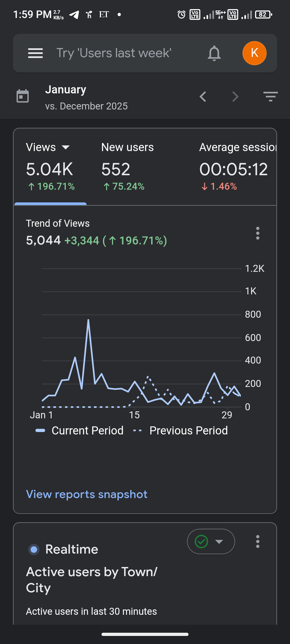Go to previous month with left chevron
This screenshot has width=290, height=644.
click(203, 97)
